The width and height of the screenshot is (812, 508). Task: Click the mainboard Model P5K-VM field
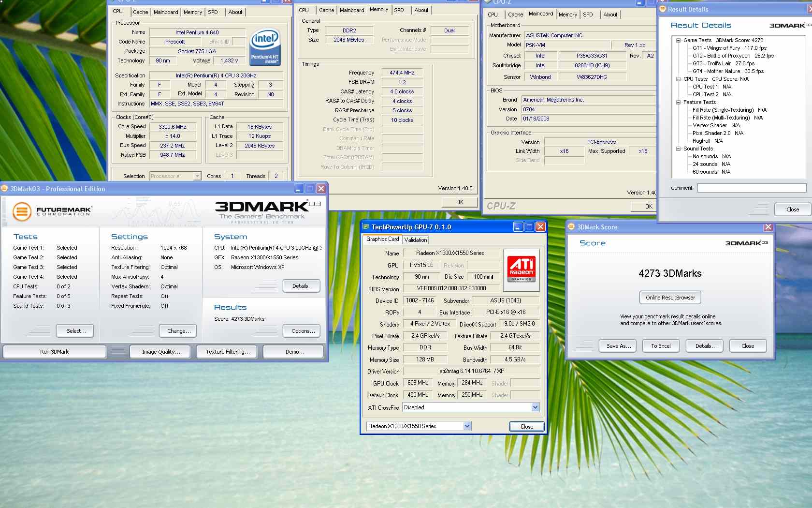pyautogui.click(x=567, y=45)
